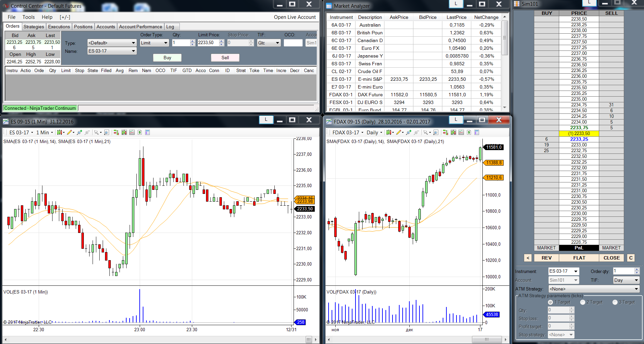This screenshot has height=344, width=644.
Task: Open data series candlestick icon on FDAX chart
Action: click(453, 133)
